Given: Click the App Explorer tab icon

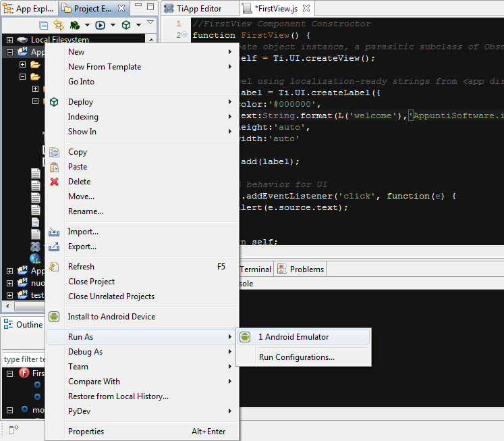Looking at the screenshot, I should point(7,8).
